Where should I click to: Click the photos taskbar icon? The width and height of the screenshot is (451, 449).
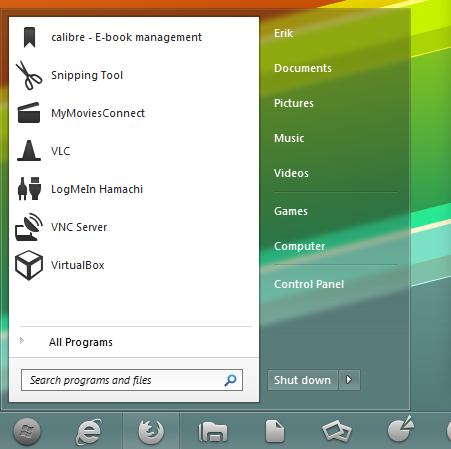(337, 431)
